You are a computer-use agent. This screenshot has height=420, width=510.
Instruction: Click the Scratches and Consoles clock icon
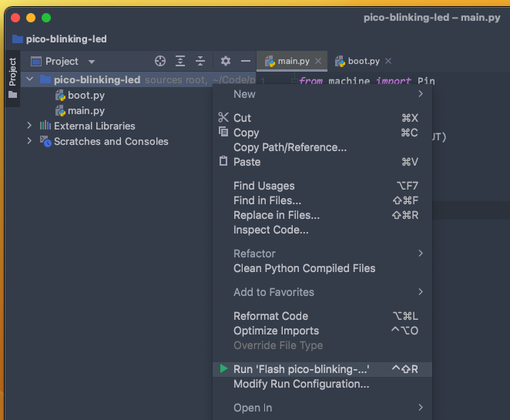pos(45,141)
